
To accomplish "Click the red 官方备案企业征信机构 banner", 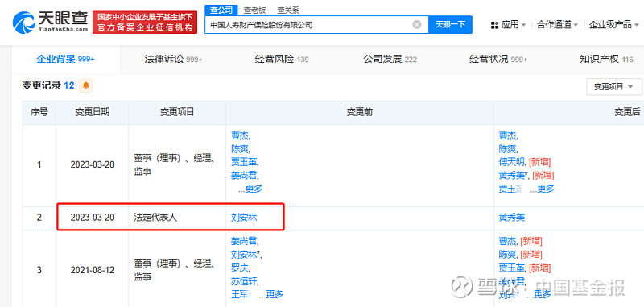I will (145, 23).
